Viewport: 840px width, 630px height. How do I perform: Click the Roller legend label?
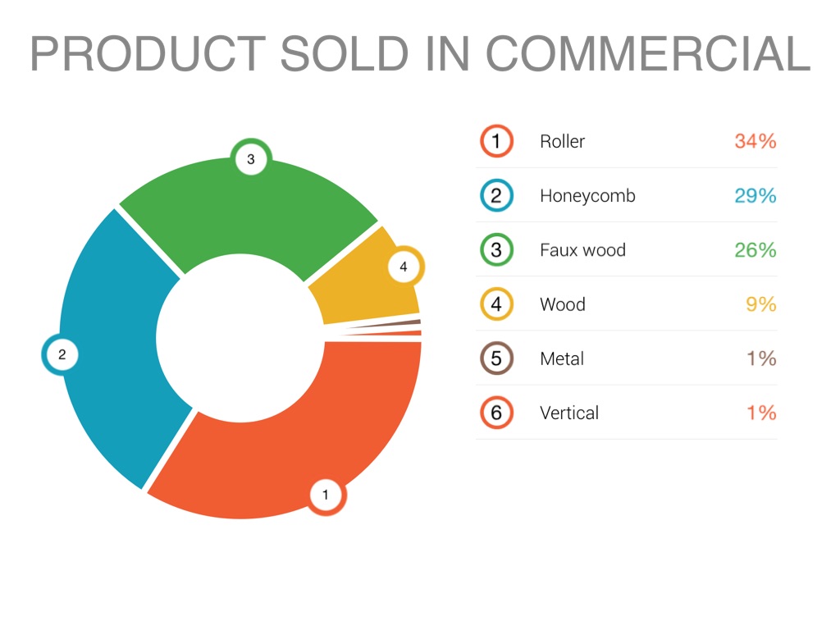[562, 141]
